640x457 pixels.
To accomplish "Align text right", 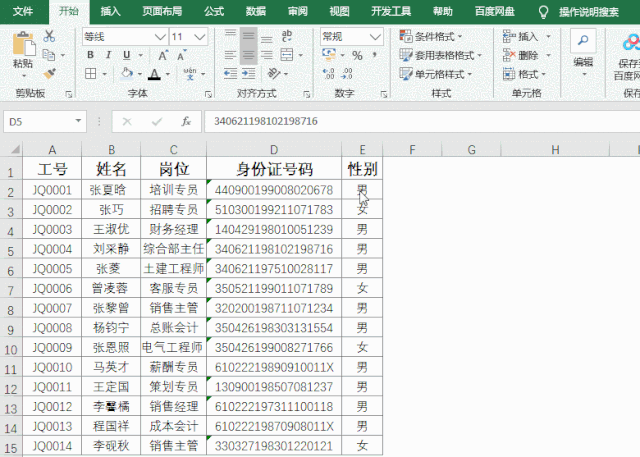I will pos(267,55).
